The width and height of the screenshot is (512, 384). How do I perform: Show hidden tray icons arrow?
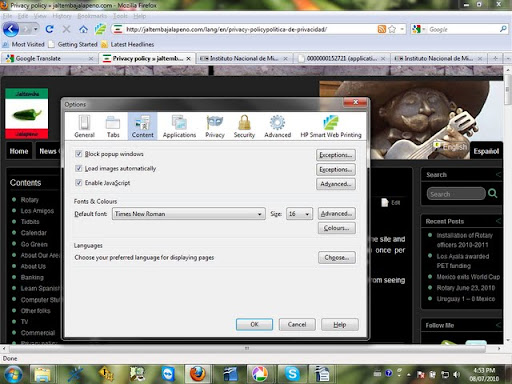(x=409, y=375)
